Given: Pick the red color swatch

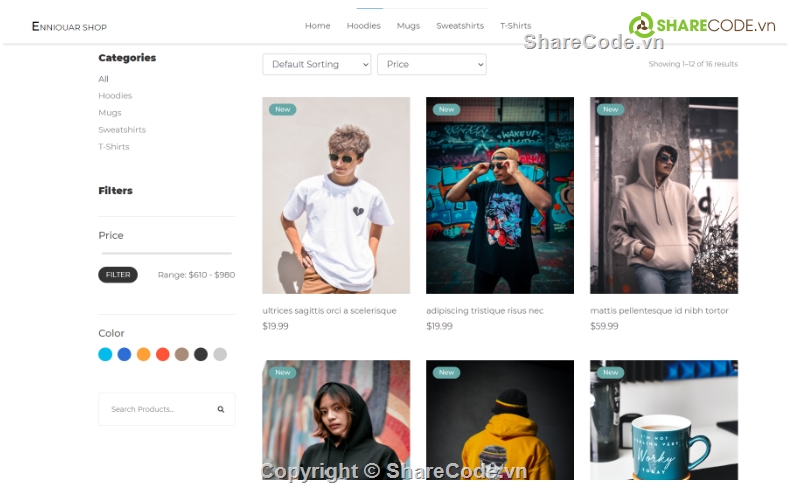Looking at the screenshot, I should (163, 354).
